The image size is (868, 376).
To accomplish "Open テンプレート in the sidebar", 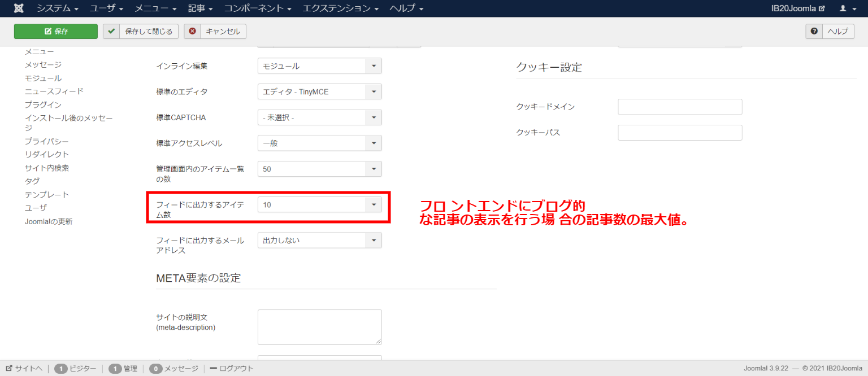I will click(47, 195).
